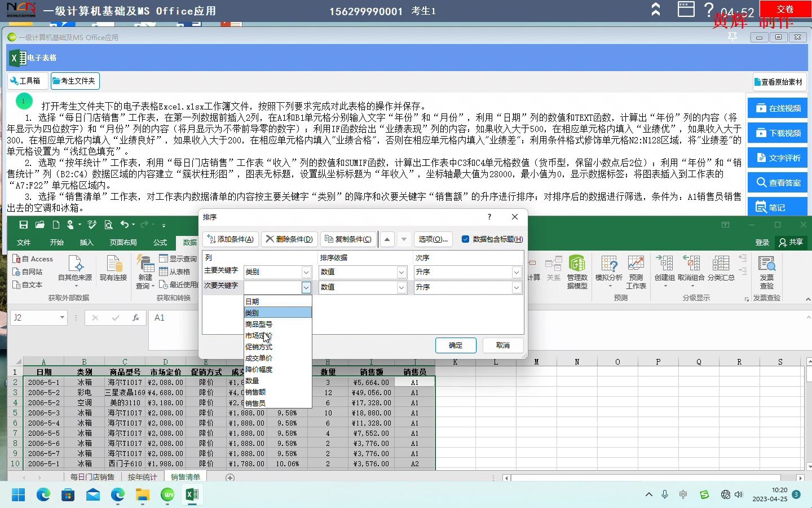The image size is (812, 508).
Task: Open the 文件 ribbon tab
Action: 24,243
